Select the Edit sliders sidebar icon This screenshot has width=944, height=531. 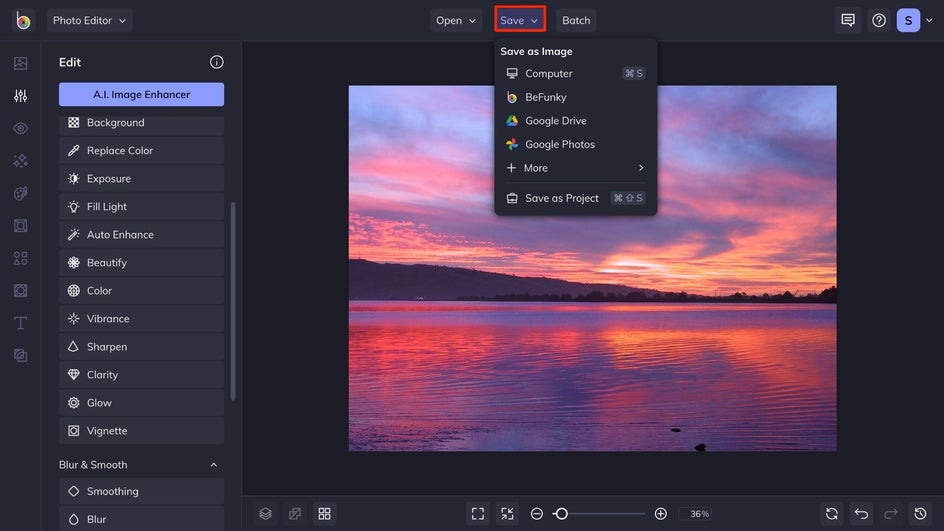[x=20, y=96]
